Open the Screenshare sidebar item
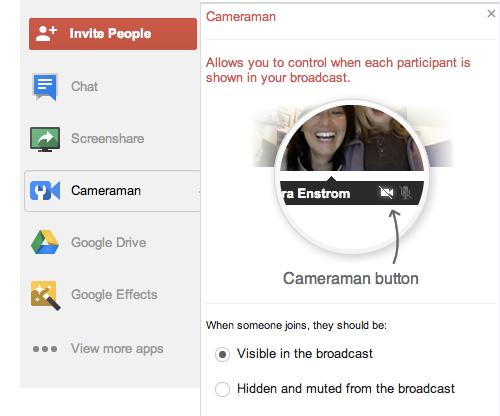This screenshot has width=500, height=416. pyautogui.click(x=108, y=139)
